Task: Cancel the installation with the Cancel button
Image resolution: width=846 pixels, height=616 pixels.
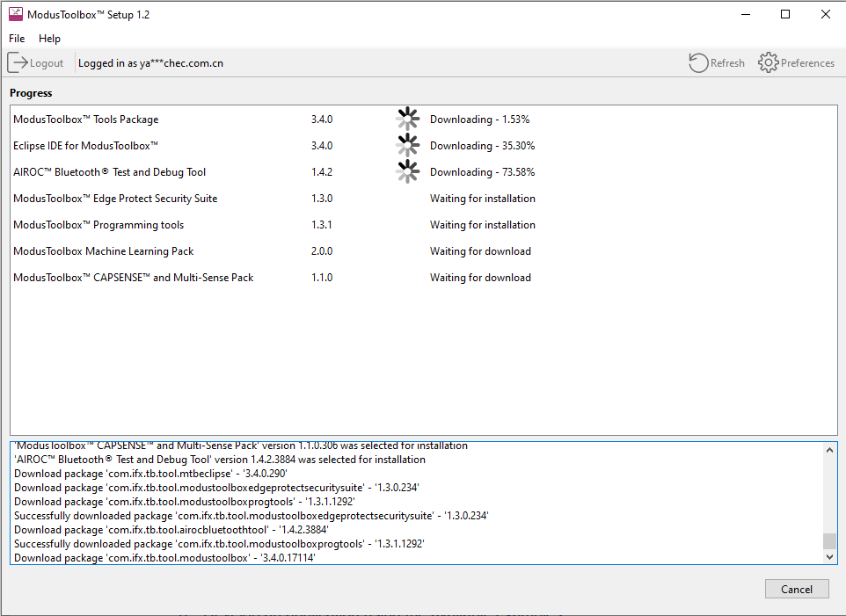Action: 797,589
